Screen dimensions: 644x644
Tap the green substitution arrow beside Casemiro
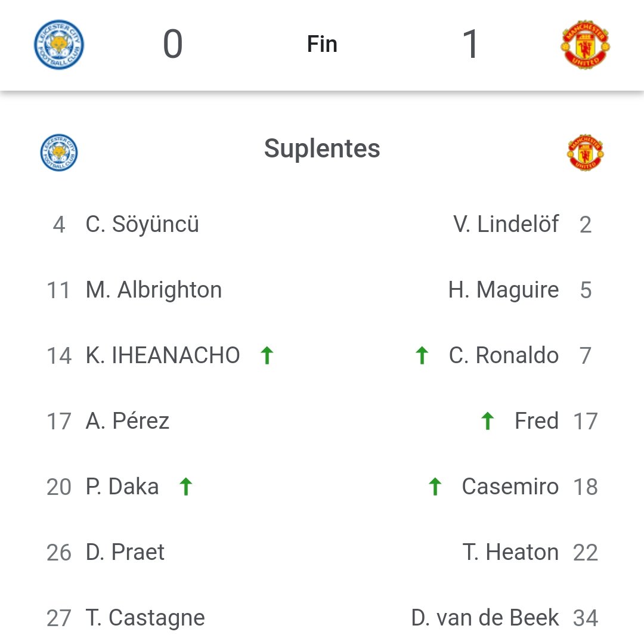click(x=435, y=487)
